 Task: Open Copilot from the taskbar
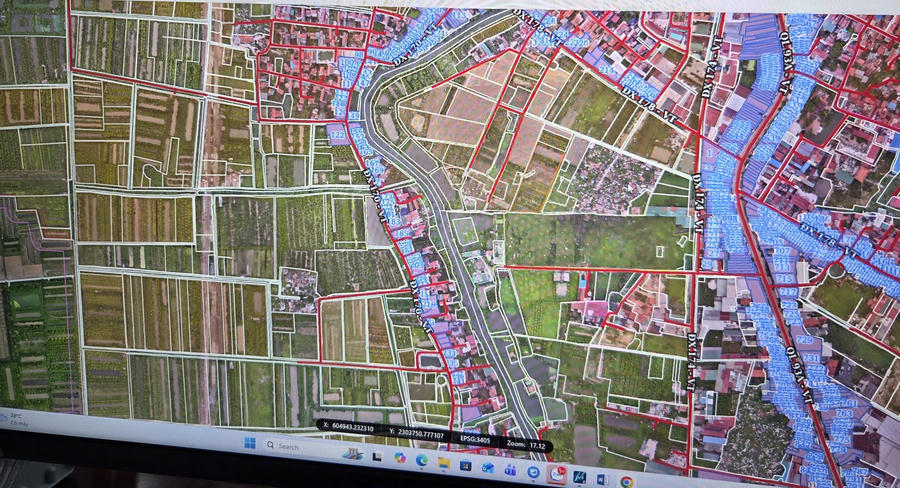coord(400,458)
